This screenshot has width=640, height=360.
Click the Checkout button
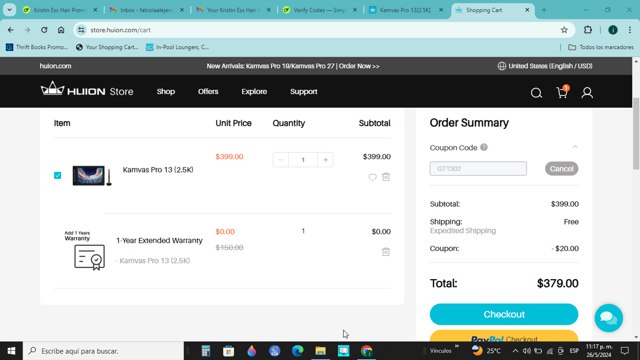(x=504, y=314)
